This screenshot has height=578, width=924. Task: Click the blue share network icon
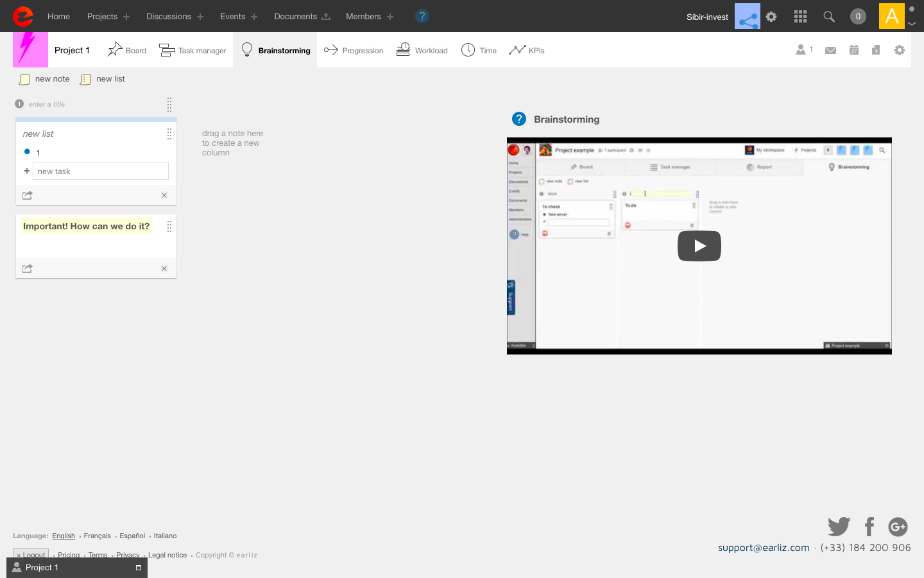[x=748, y=17]
